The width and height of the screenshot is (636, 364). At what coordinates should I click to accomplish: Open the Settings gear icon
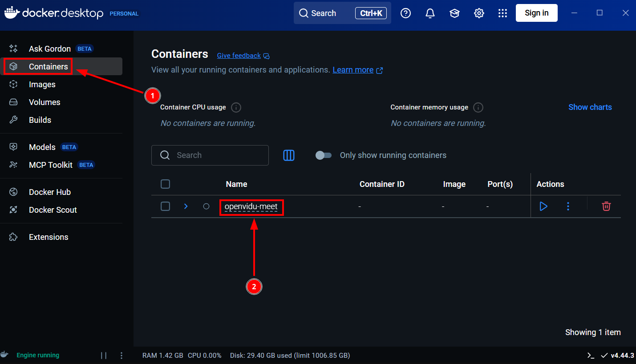[x=479, y=13]
